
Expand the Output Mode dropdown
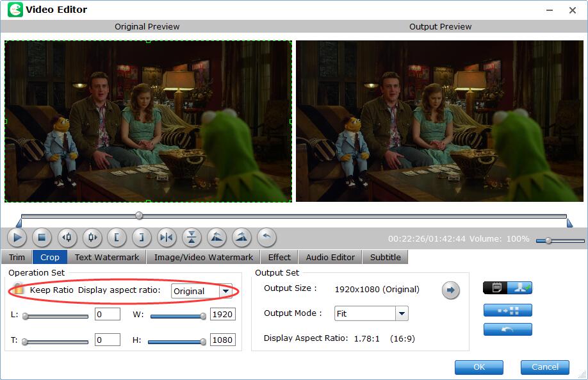pyautogui.click(x=402, y=313)
